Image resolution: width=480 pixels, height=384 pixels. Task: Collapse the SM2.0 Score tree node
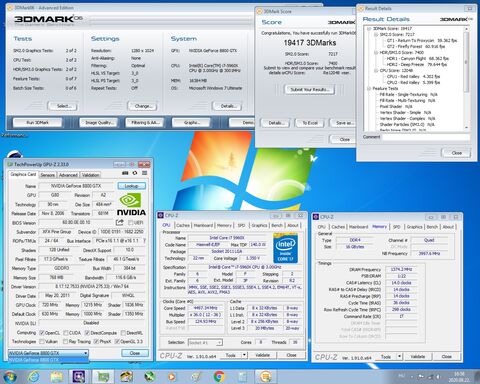(x=376, y=34)
